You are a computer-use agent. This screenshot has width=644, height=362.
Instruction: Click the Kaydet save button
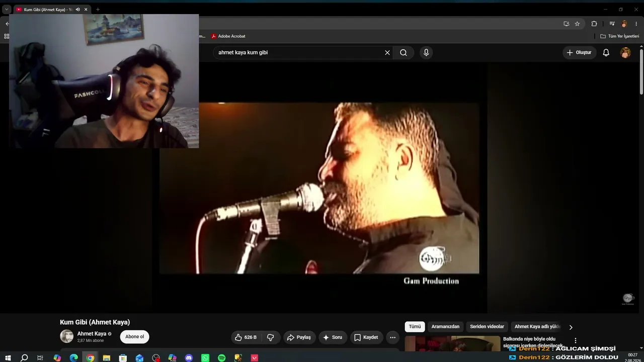click(366, 337)
